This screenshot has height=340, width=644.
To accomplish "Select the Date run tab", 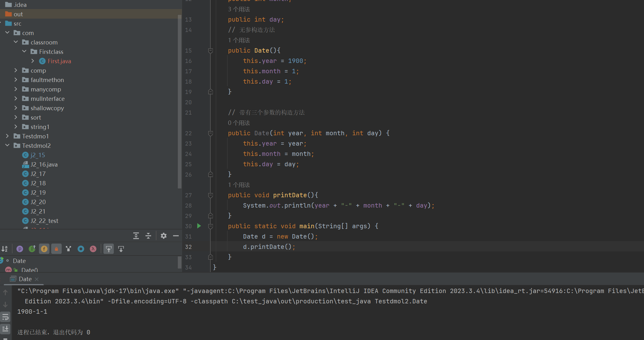I will tap(25, 279).
